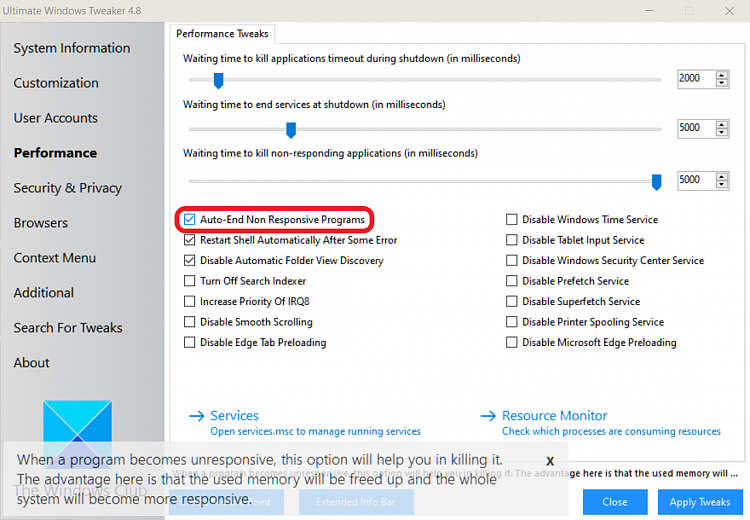Uncheck Restart Shell Automatically After Some Error
The image size is (750, 520).
[x=189, y=240]
